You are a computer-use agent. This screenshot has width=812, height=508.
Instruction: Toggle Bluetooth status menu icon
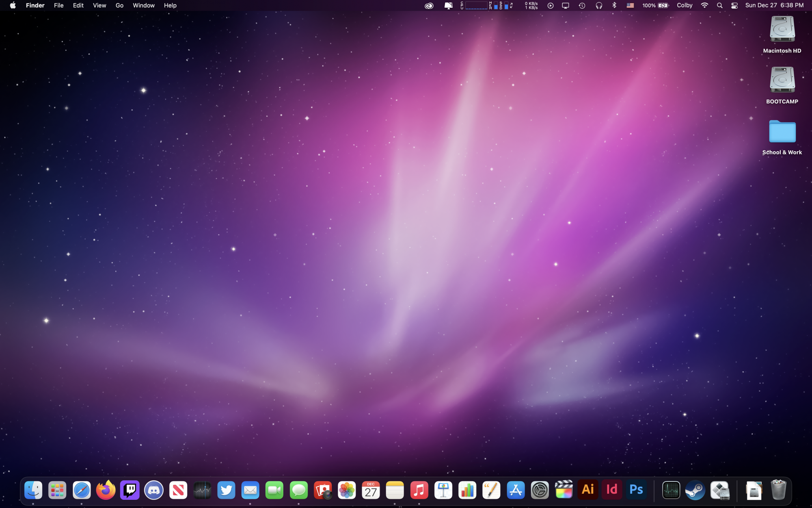614,5
